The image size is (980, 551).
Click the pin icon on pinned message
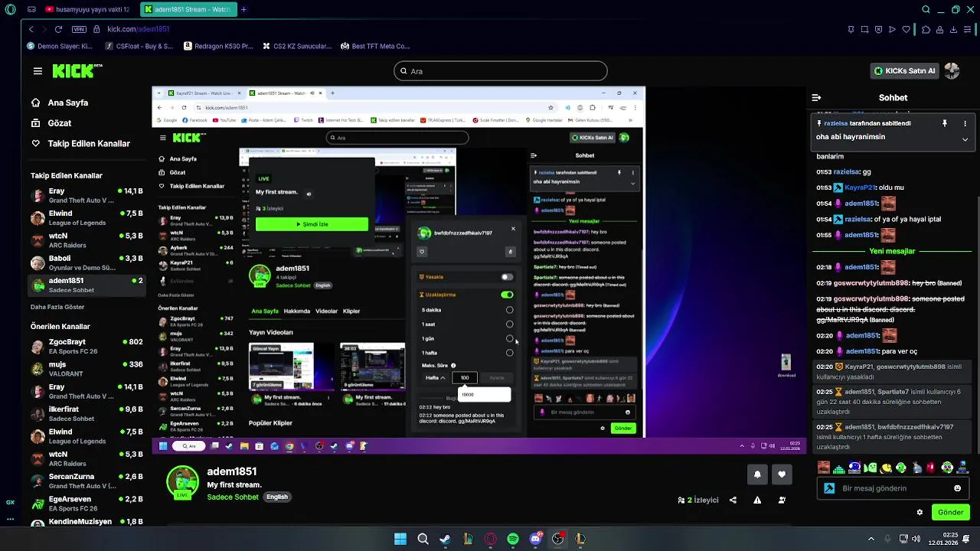pos(945,123)
